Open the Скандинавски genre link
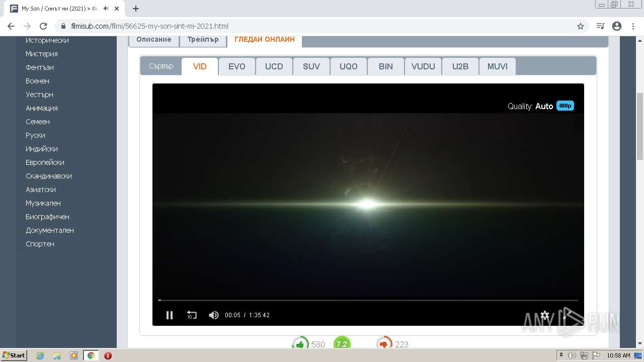The image size is (644, 362). click(x=49, y=176)
